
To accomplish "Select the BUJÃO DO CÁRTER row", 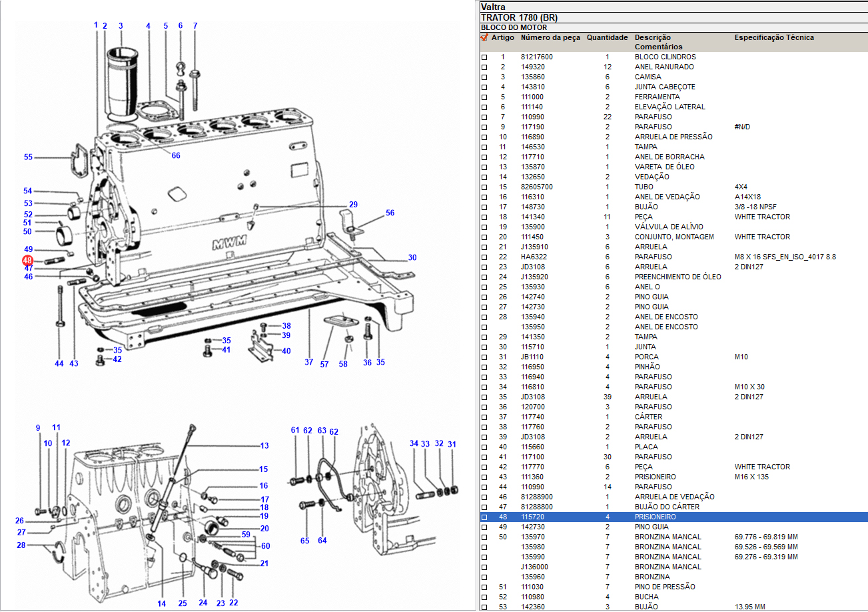I will point(666,507).
